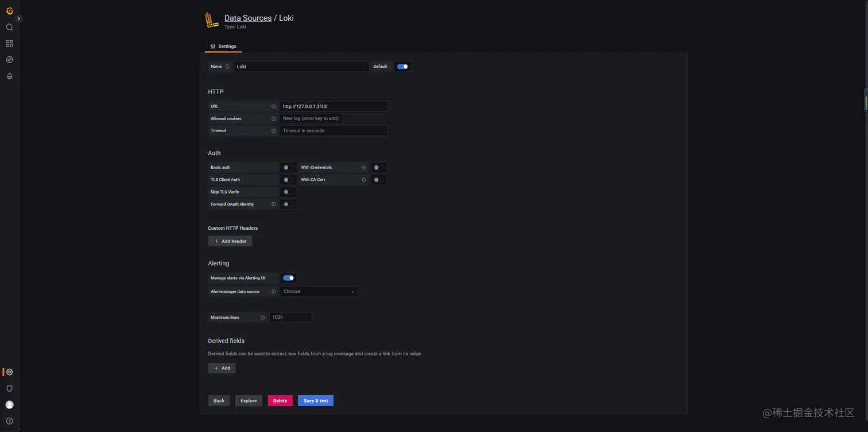Switch to the Settings tab
This screenshot has width=868, height=432.
[x=223, y=47]
